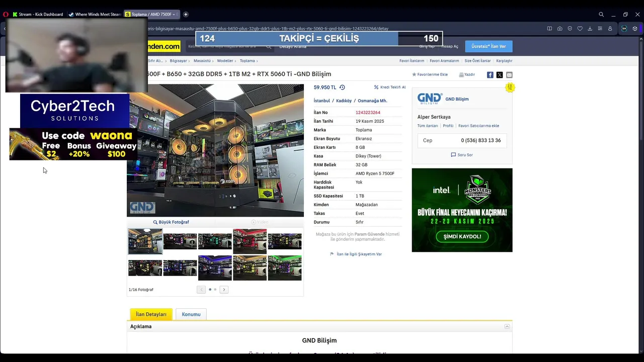
Task: Open Karşılaştır link
Action: 504,61
